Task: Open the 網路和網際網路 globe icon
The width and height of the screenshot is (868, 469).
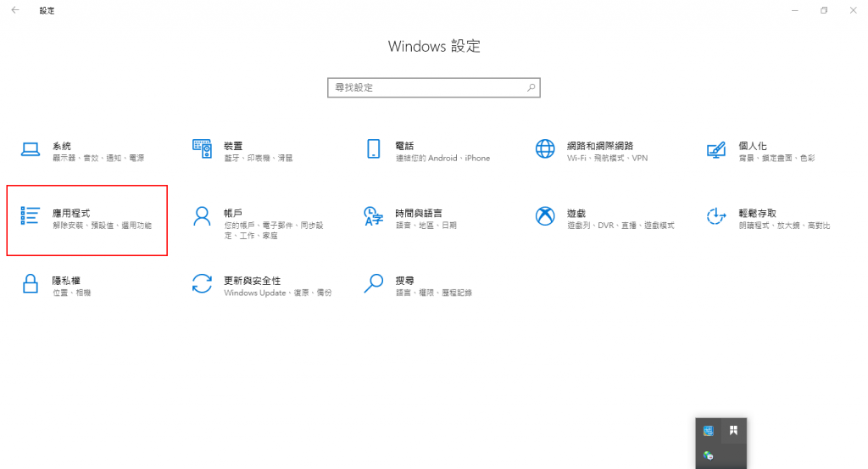Action: [x=545, y=149]
